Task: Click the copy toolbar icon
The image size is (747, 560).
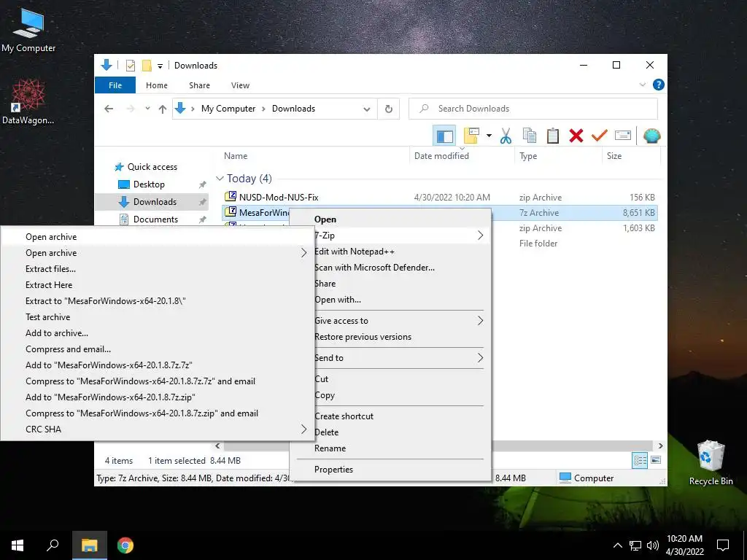Action: click(x=530, y=136)
